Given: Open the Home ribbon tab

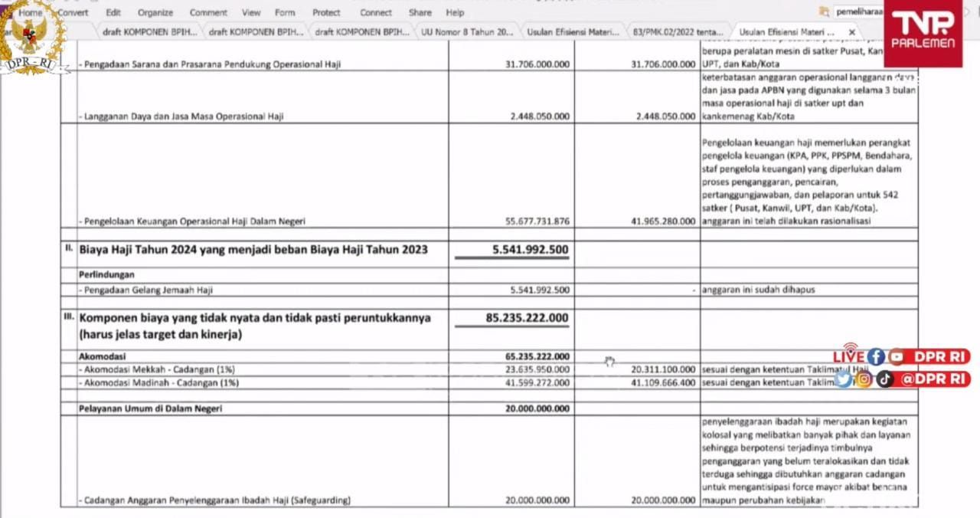Looking at the screenshot, I should coord(31,13).
